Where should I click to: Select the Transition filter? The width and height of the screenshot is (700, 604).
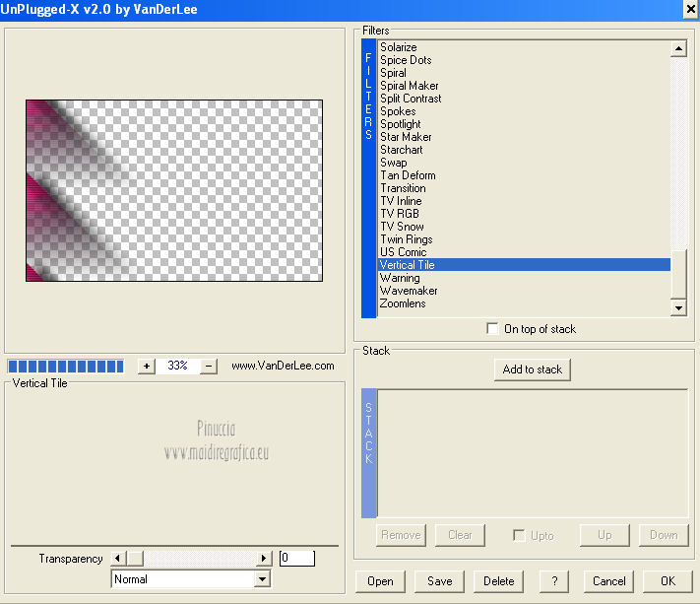click(524, 188)
